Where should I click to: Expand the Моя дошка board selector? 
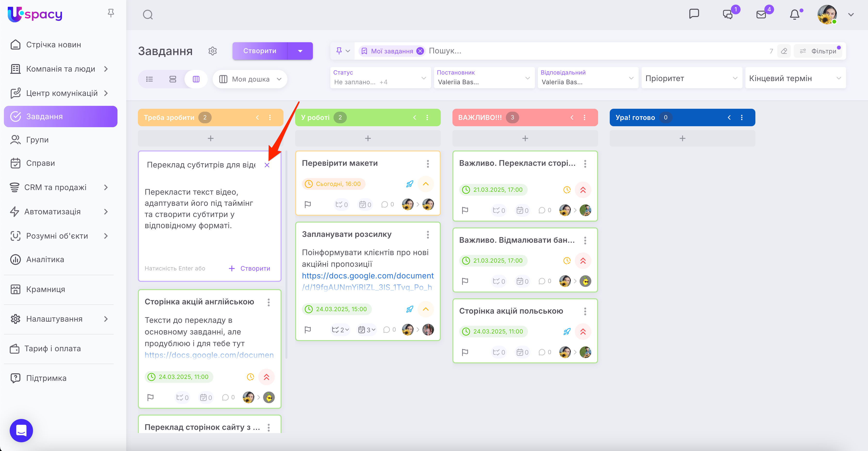click(x=250, y=79)
